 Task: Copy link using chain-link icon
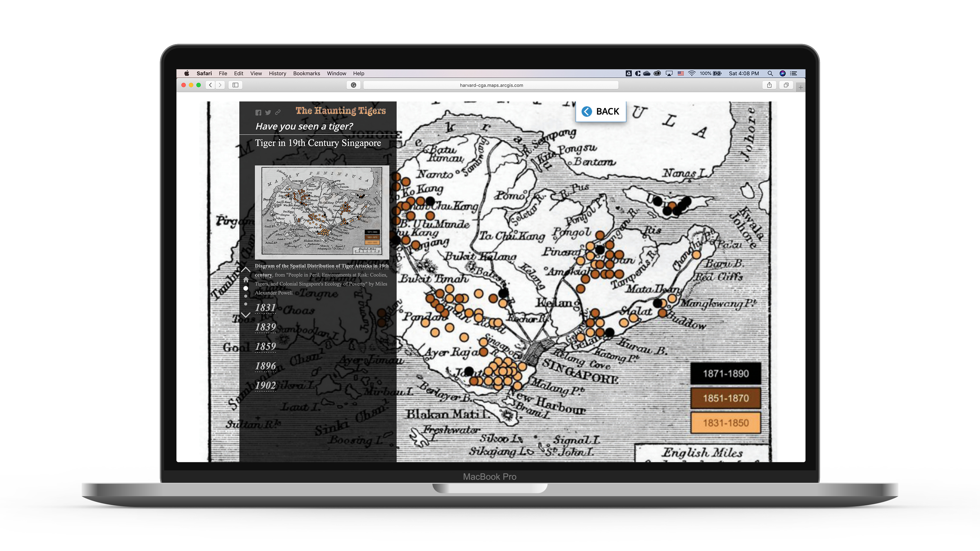tap(278, 112)
